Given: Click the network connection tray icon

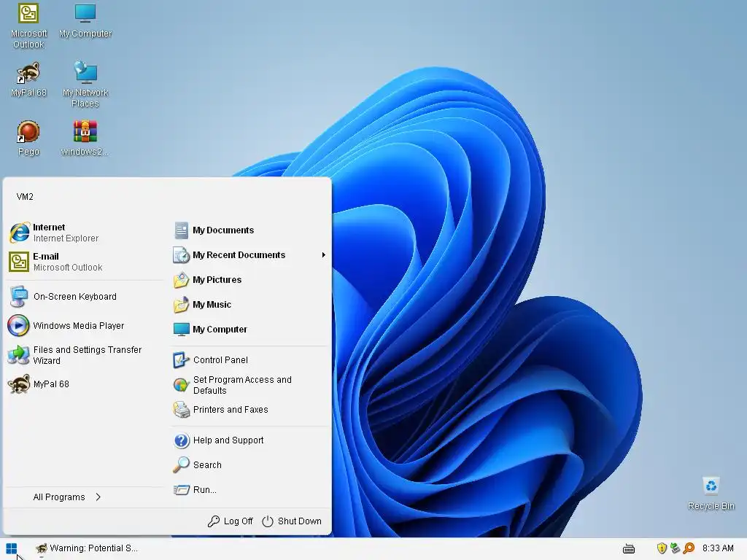Looking at the screenshot, I should (675, 548).
